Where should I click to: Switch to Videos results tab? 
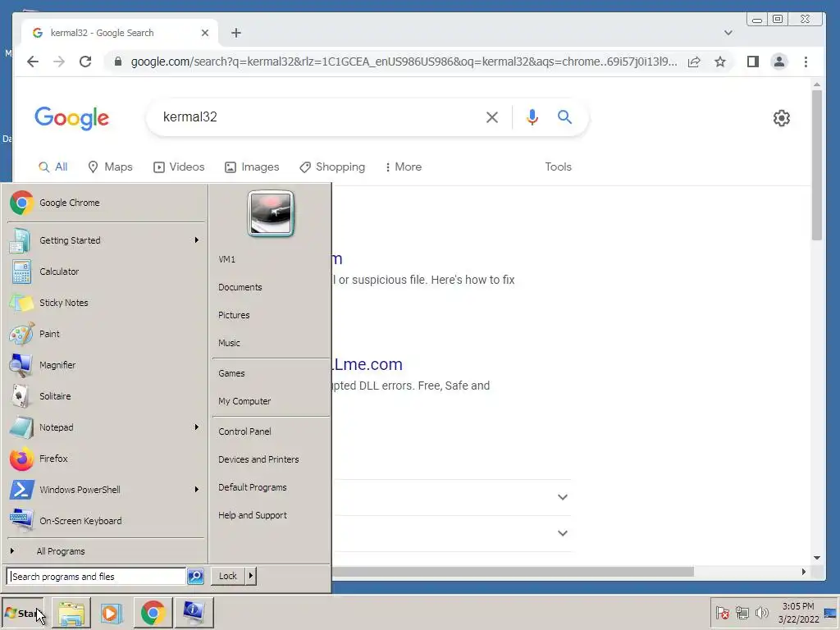(x=179, y=167)
